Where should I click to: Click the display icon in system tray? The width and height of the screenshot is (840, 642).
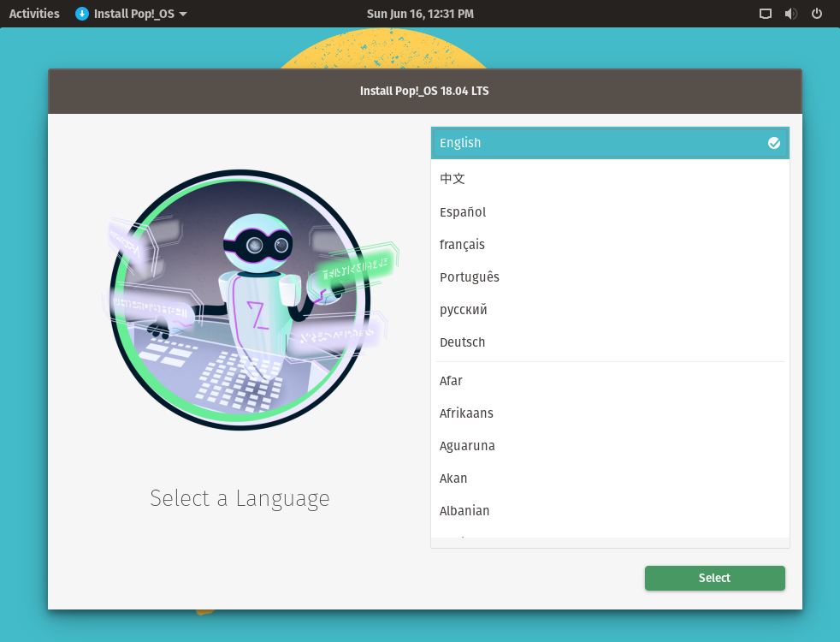point(766,14)
